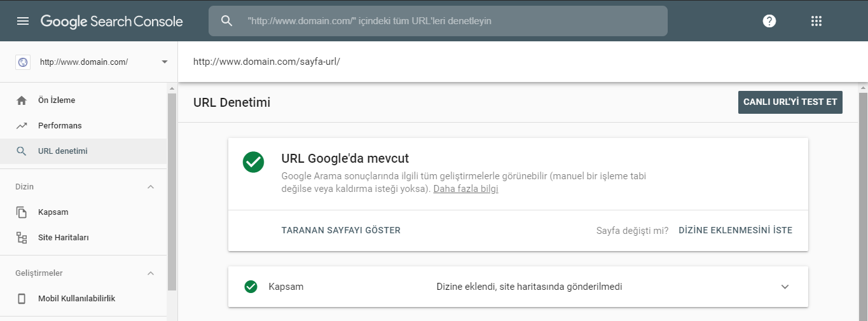This screenshot has height=321, width=868.
Task: Open the hamburger navigation menu
Action: [23, 21]
